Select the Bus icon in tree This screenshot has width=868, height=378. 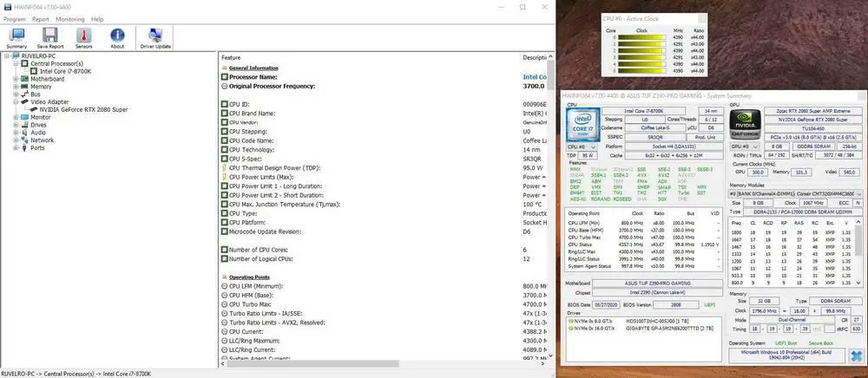tap(25, 94)
